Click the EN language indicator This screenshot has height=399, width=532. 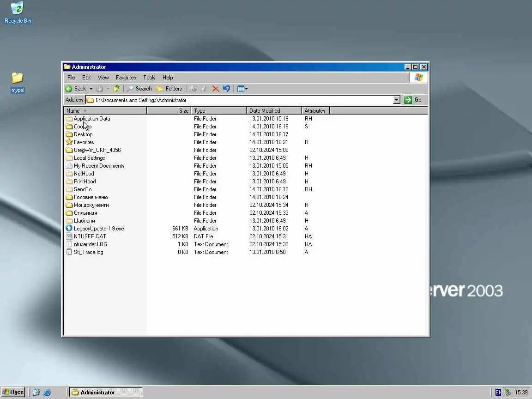(498, 393)
